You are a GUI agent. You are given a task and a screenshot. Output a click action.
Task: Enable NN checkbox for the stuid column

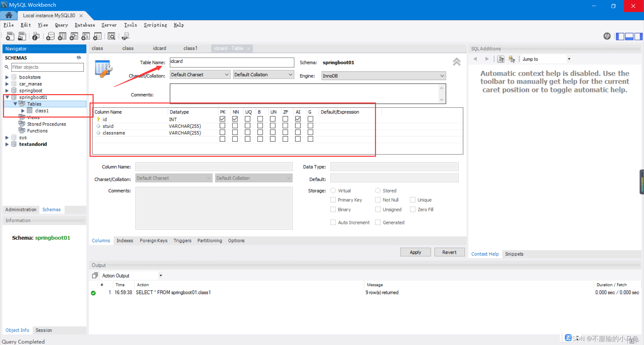pos(235,126)
